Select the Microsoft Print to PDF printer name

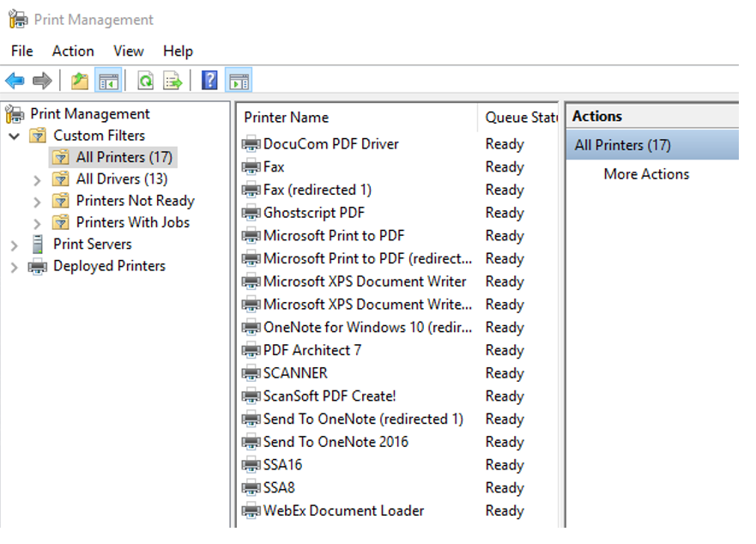click(x=334, y=235)
